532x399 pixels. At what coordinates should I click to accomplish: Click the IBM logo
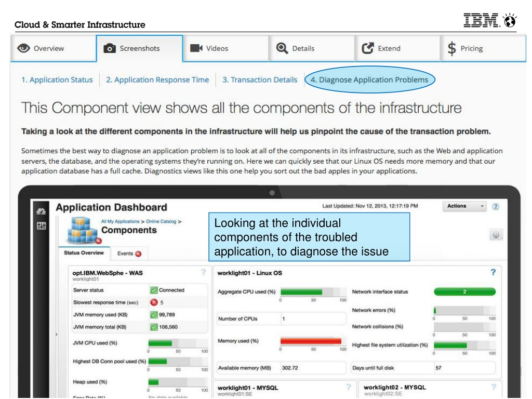tap(481, 20)
